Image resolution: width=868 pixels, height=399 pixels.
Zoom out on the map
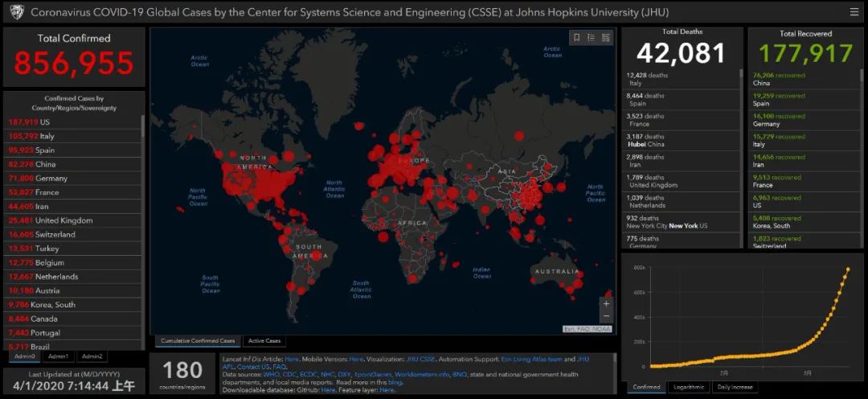tap(606, 316)
